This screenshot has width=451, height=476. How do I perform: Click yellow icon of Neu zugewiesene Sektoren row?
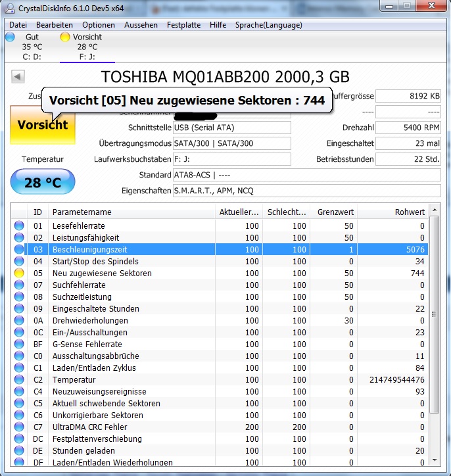[x=19, y=273]
